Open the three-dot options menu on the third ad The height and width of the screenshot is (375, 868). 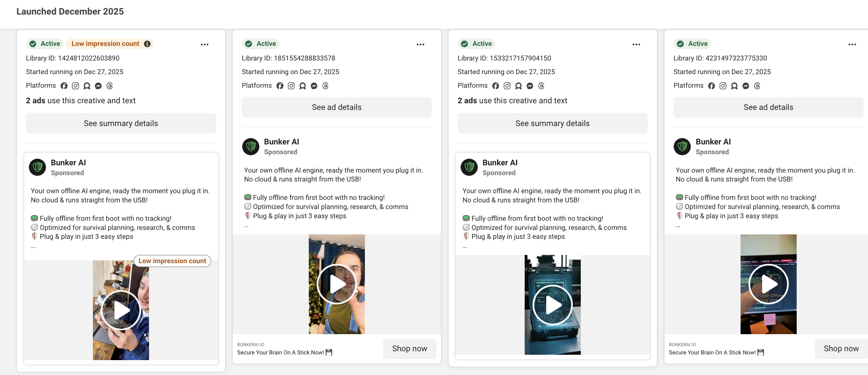click(636, 44)
